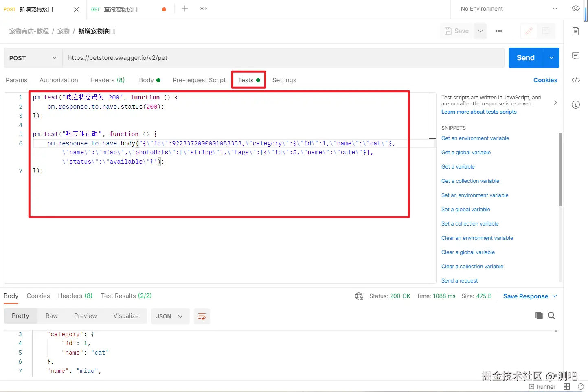The image size is (588, 392).
Task: Expand the Save options dropdown arrow
Action: (x=480, y=31)
